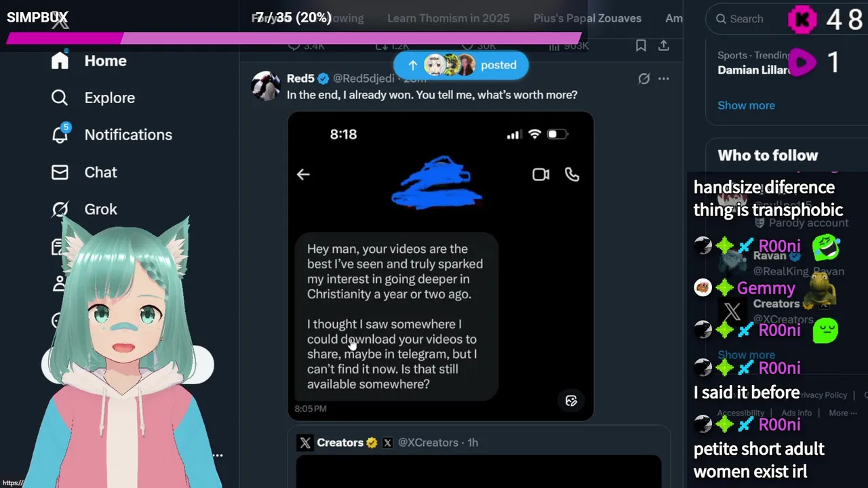Image resolution: width=868 pixels, height=488 pixels.
Task: Open the three-dot menu on Red5's post
Action: click(x=664, y=79)
